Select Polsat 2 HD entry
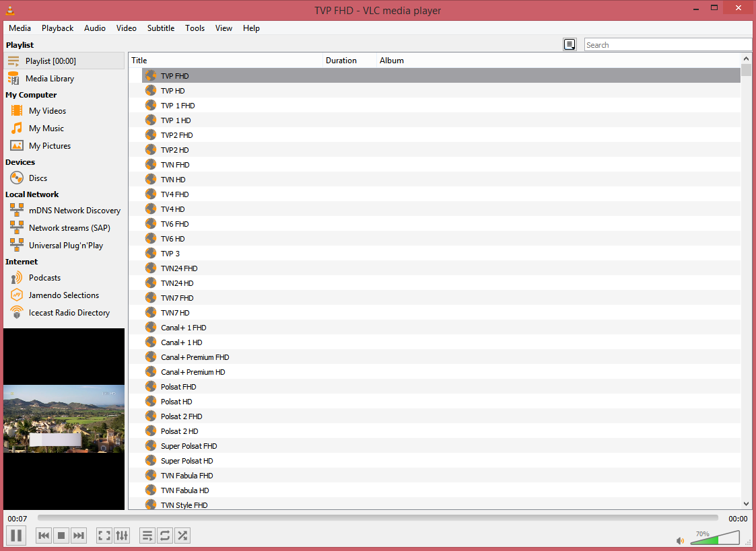 [x=441, y=431]
